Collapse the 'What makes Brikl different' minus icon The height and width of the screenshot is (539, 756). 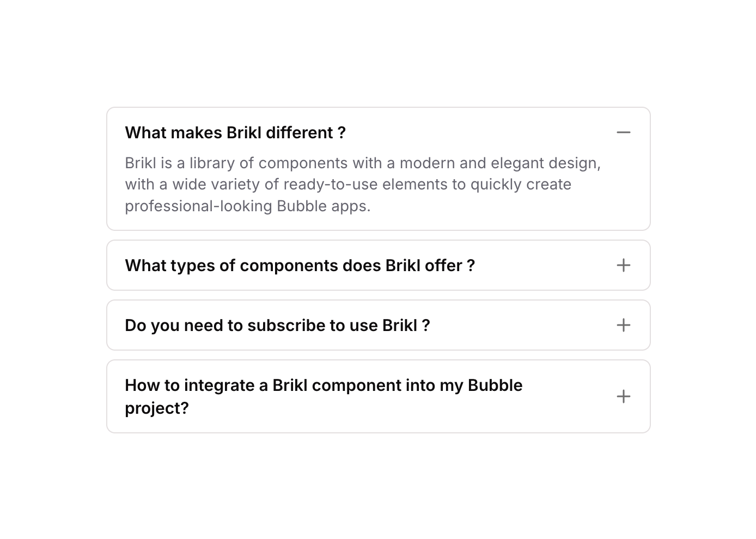tap(623, 132)
